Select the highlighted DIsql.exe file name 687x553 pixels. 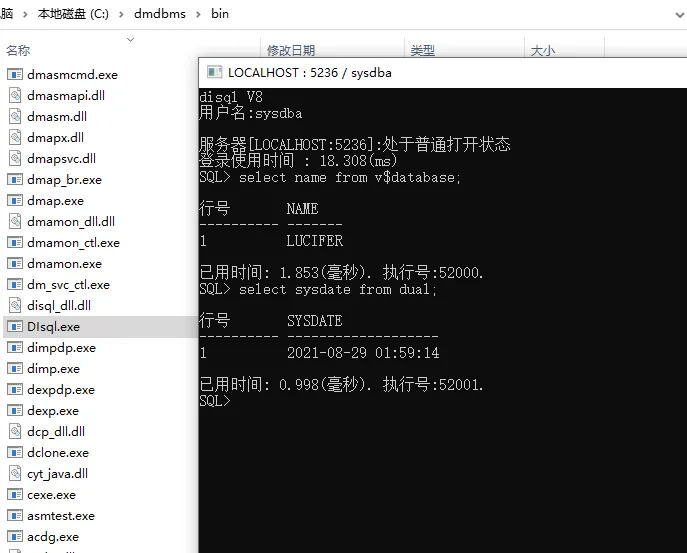[53, 326]
